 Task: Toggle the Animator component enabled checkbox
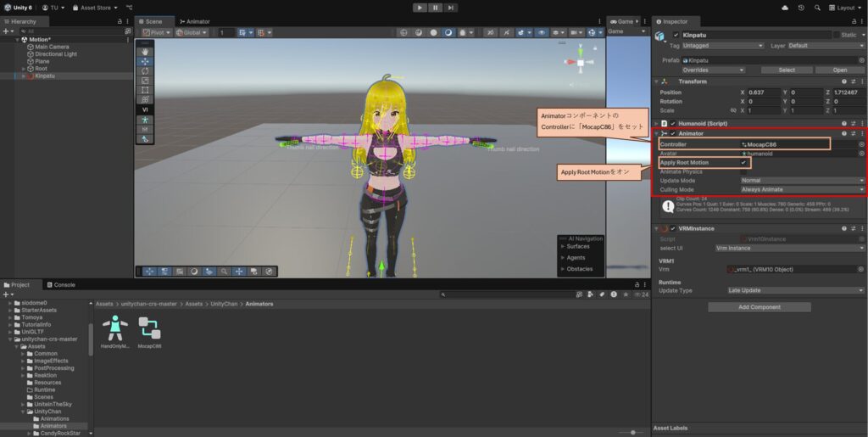[x=673, y=133]
